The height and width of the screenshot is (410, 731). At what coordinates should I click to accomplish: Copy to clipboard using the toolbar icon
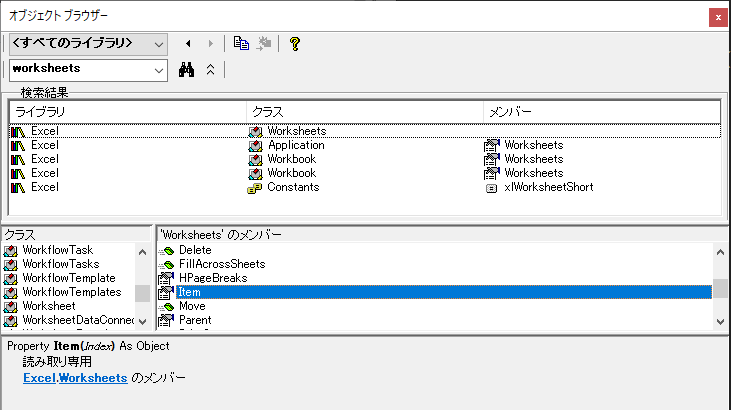pos(241,43)
